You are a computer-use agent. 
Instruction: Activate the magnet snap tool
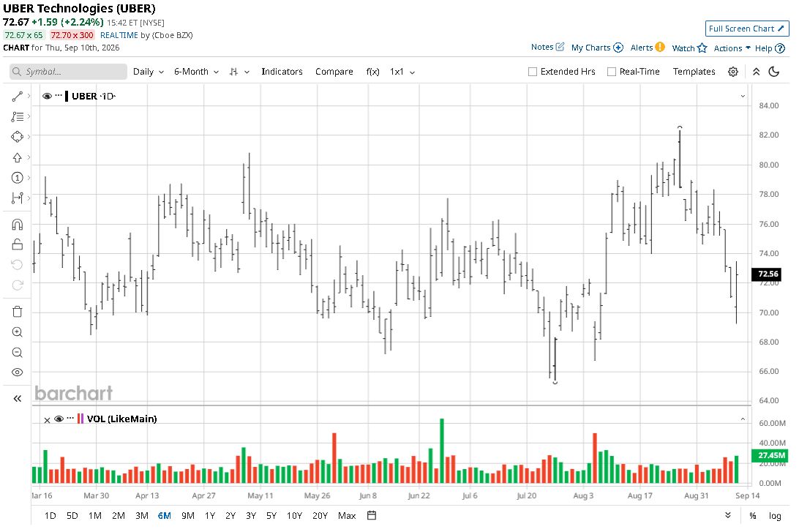[x=18, y=224]
